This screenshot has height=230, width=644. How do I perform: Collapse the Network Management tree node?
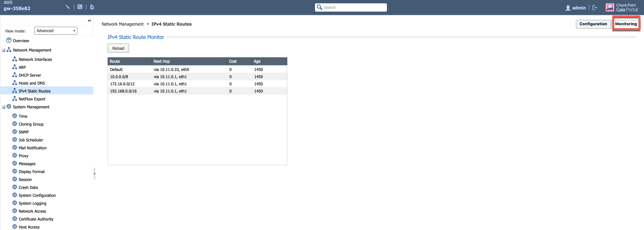click(x=4, y=50)
